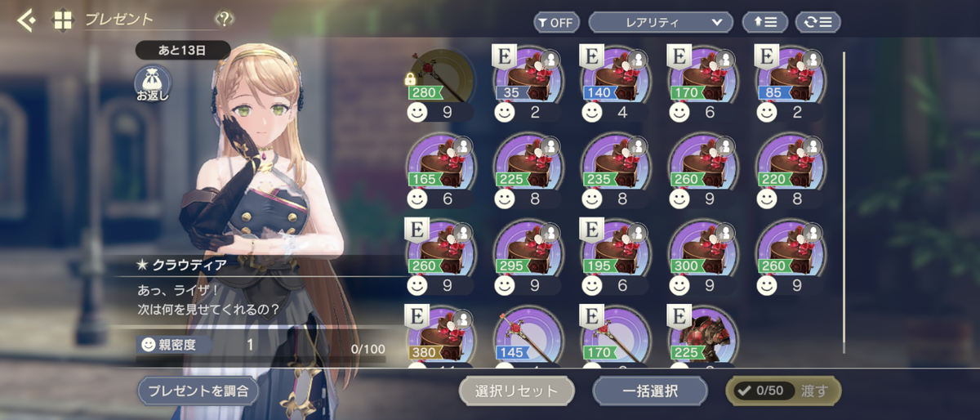Select the cake item valued 300
Image resolution: width=980 pixels, height=420 pixels.
pyautogui.click(x=704, y=254)
